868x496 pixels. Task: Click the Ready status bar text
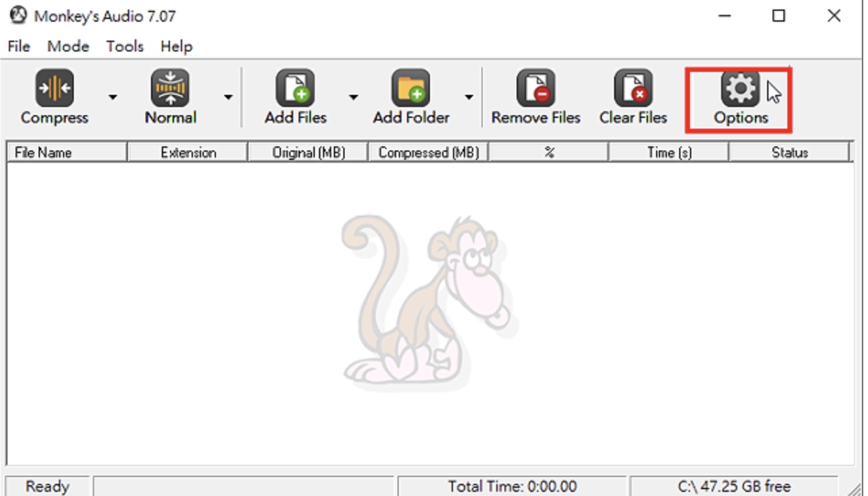(47, 487)
